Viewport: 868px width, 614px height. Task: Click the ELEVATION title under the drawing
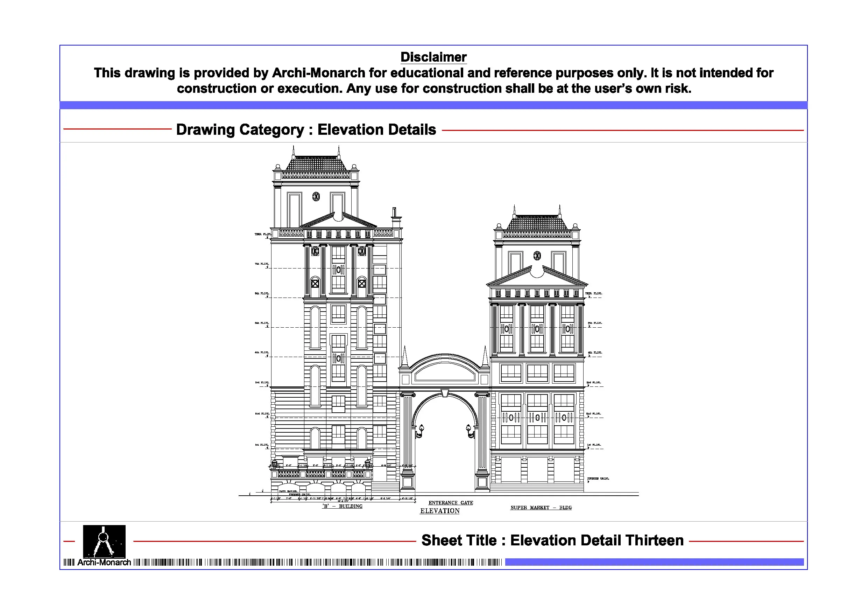point(440,511)
